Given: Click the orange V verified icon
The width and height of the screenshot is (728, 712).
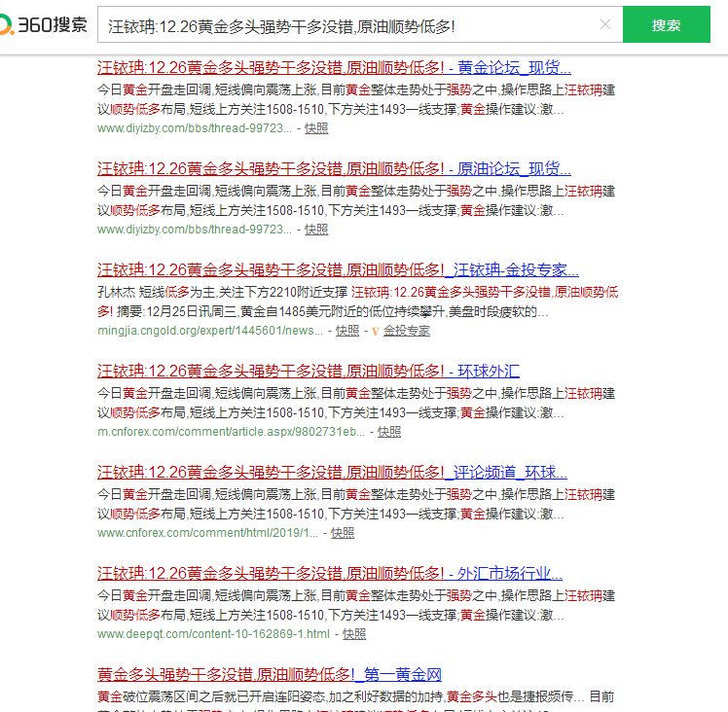Looking at the screenshot, I should click(376, 332).
